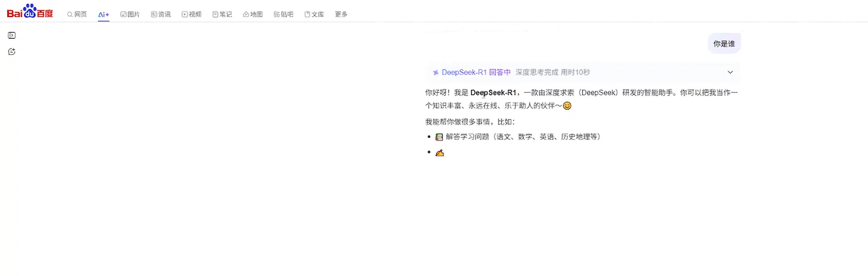The height and width of the screenshot is (276, 868).
Task: Open the 图片 images tab
Action: click(x=130, y=14)
